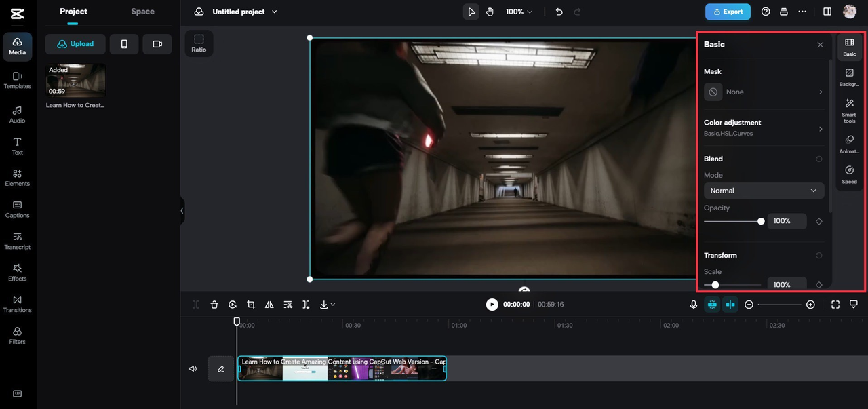Viewport: 868px width, 409px height.
Task: Click the reverse playback circular icon
Action: tap(233, 305)
